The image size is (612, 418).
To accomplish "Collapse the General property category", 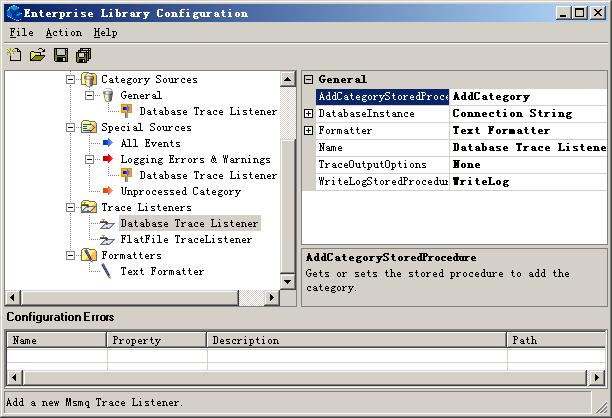I will (x=309, y=79).
